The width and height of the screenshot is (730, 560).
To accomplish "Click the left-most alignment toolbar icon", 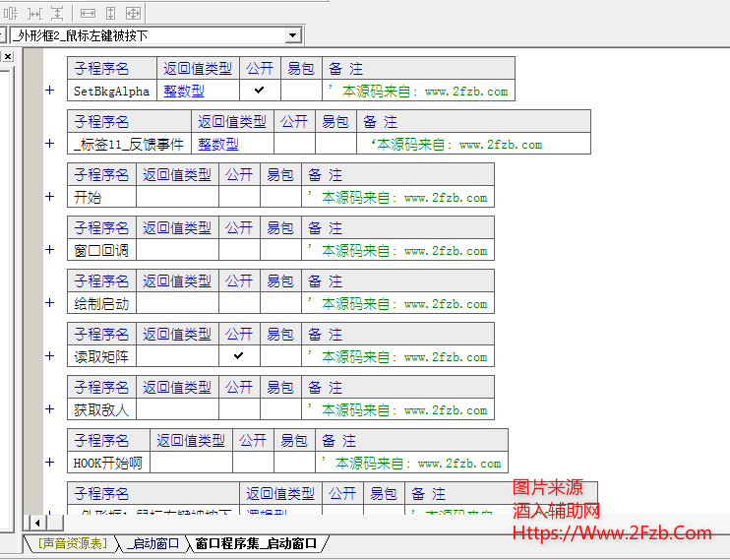I will tap(12, 13).
